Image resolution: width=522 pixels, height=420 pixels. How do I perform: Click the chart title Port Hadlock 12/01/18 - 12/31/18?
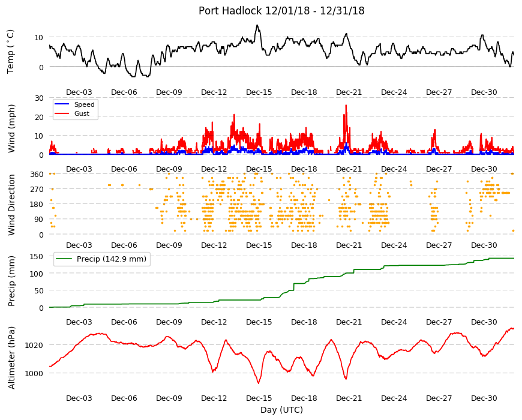tap(281, 11)
